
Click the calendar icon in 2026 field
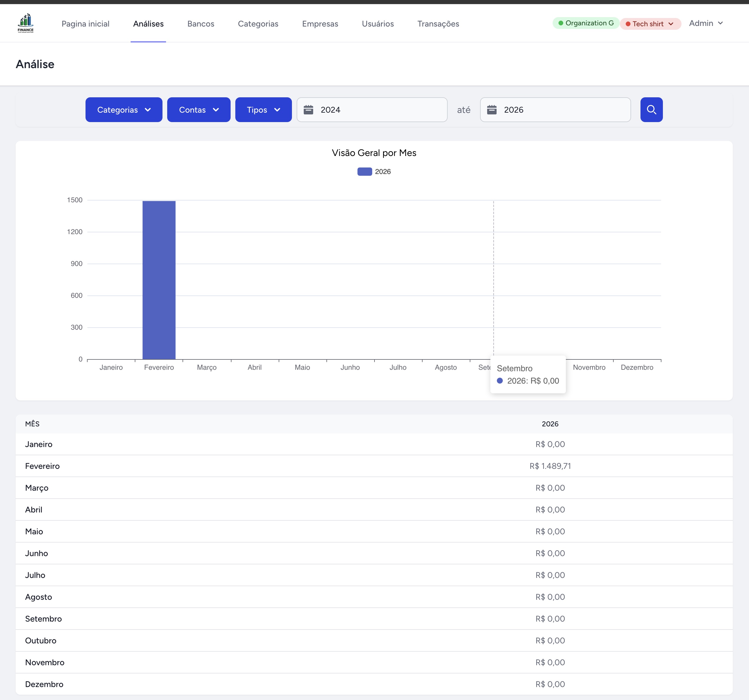(492, 110)
